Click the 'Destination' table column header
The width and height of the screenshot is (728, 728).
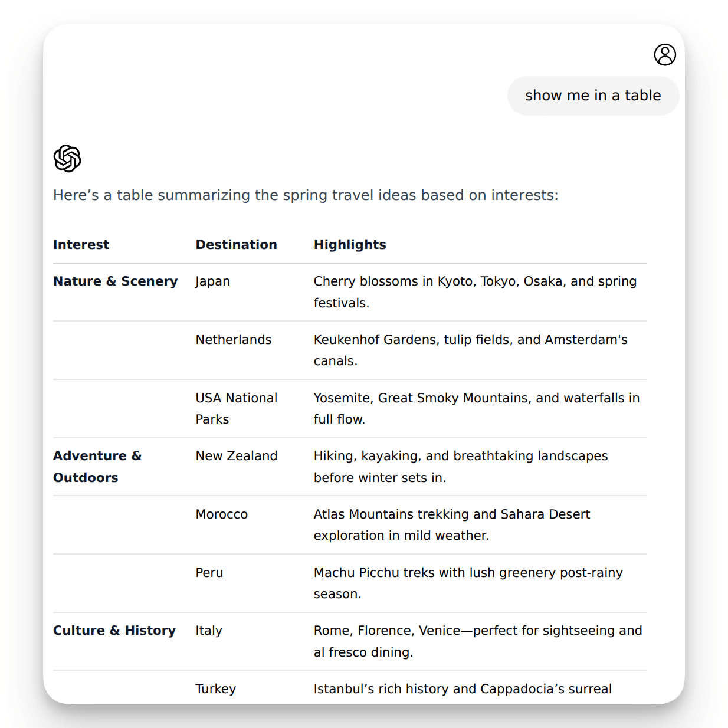click(236, 244)
